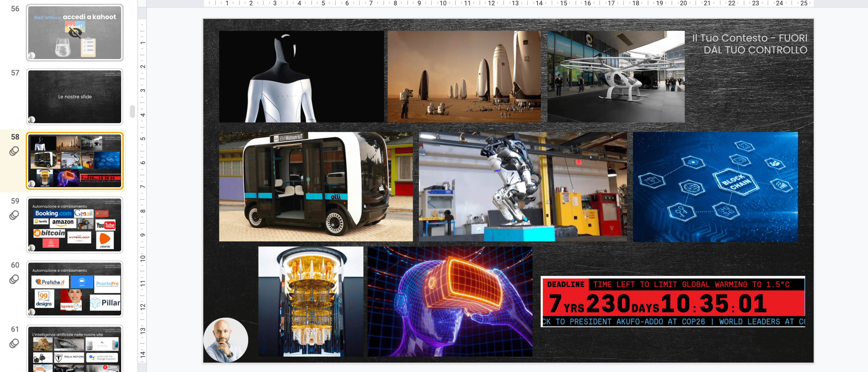Open slide 61 about artificial intelligence
Image resolution: width=868 pixels, height=372 pixels.
click(x=75, y=349)
